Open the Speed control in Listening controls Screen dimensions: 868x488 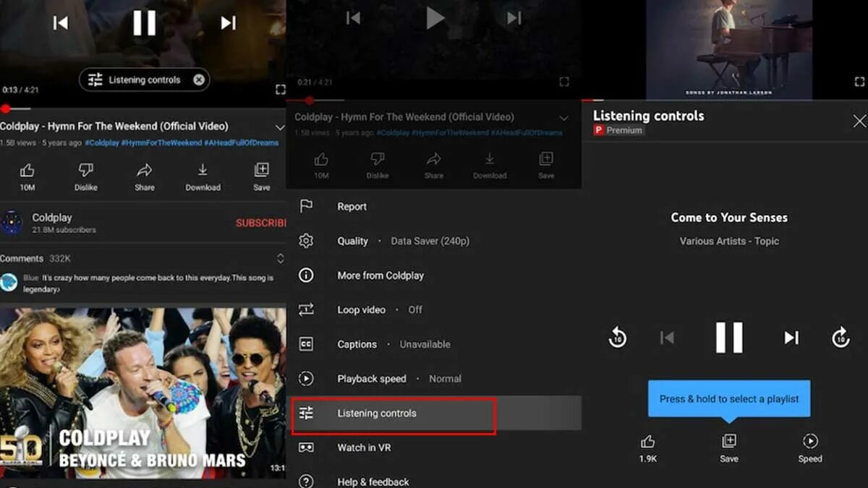tap(810, 448)
